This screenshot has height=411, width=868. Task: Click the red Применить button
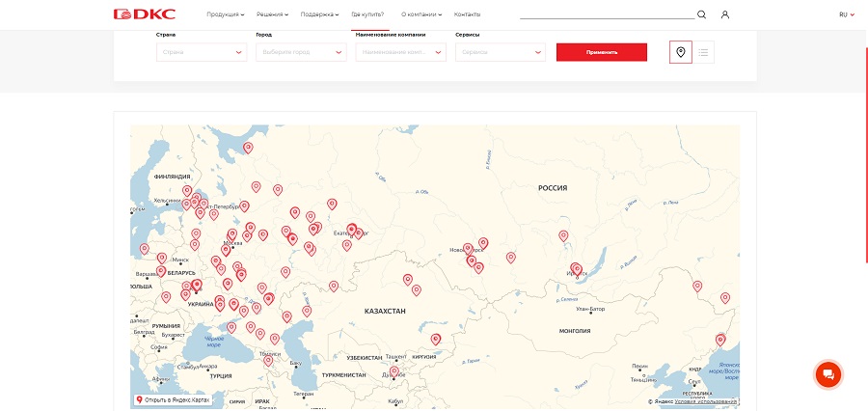coord(602,52)
